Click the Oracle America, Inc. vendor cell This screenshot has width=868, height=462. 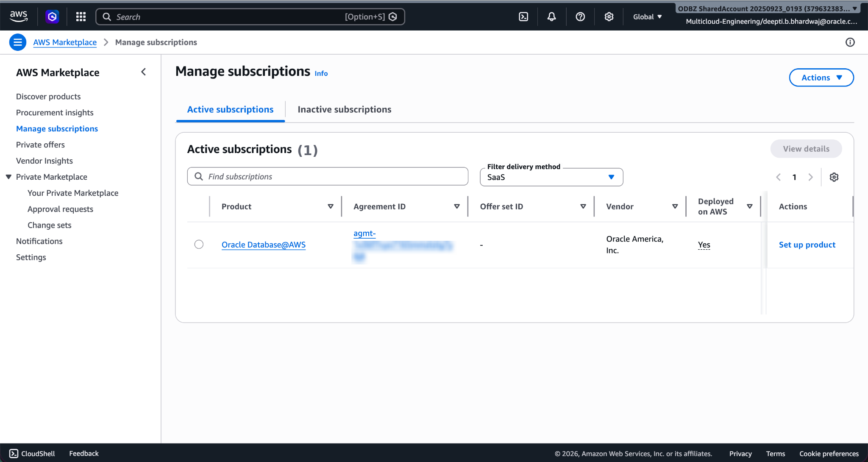coord(634,245)
